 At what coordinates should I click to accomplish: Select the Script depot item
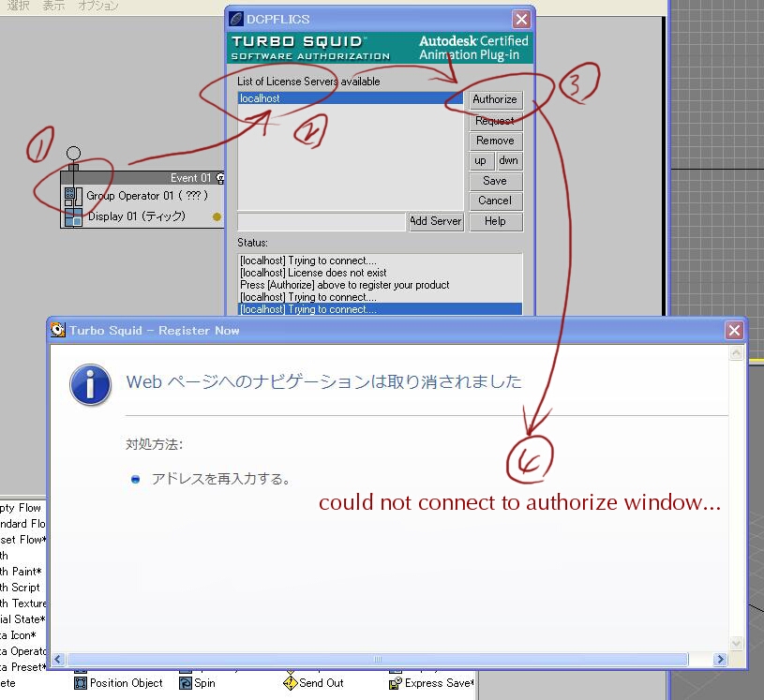click(20, 588)
